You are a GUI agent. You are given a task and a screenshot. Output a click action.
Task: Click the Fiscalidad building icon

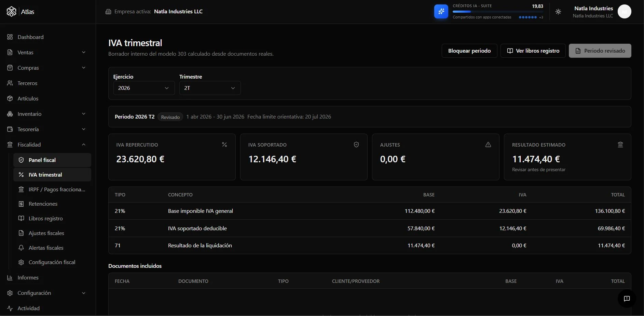(10, 145)
